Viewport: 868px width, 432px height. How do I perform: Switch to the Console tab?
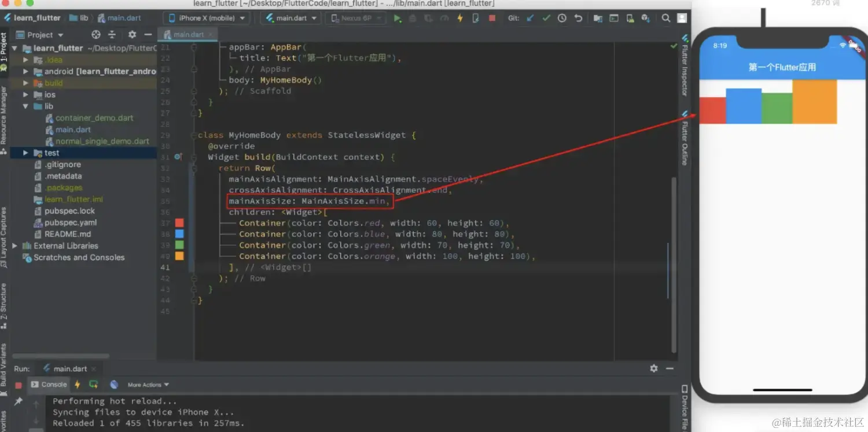[49, 385]
